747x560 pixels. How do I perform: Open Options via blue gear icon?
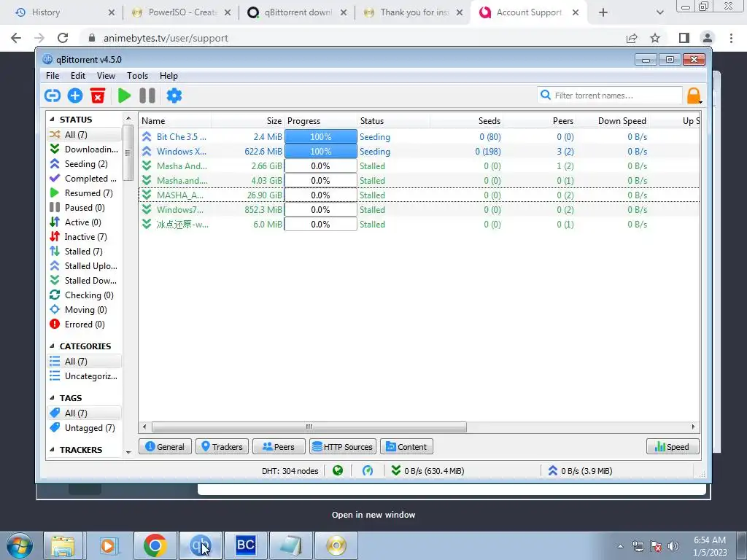pos(174,96)
